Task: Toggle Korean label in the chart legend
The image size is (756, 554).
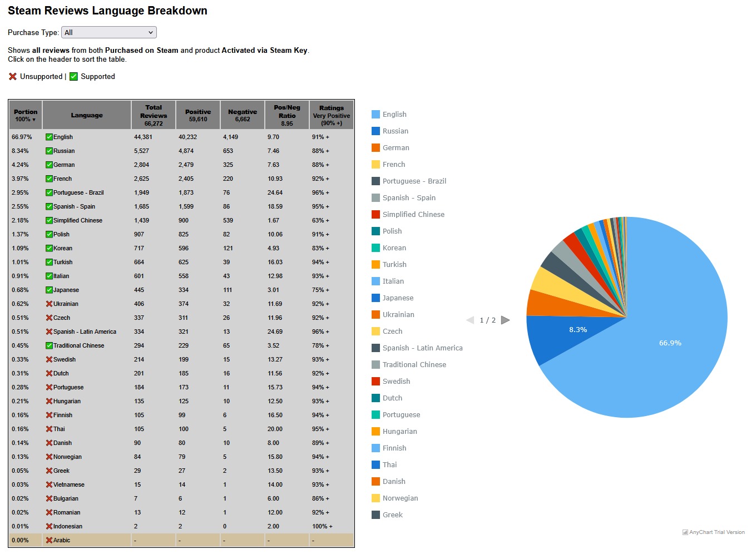Action: point(394,248)
